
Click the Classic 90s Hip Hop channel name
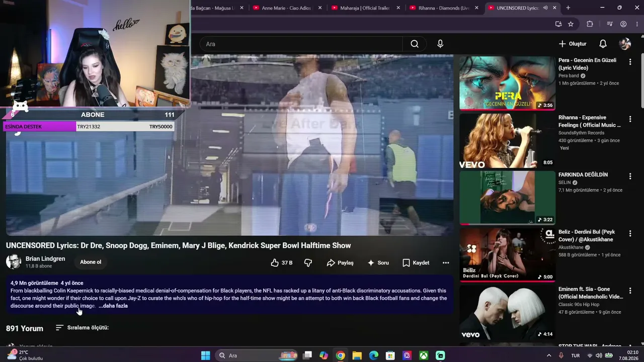click(579, 305)
